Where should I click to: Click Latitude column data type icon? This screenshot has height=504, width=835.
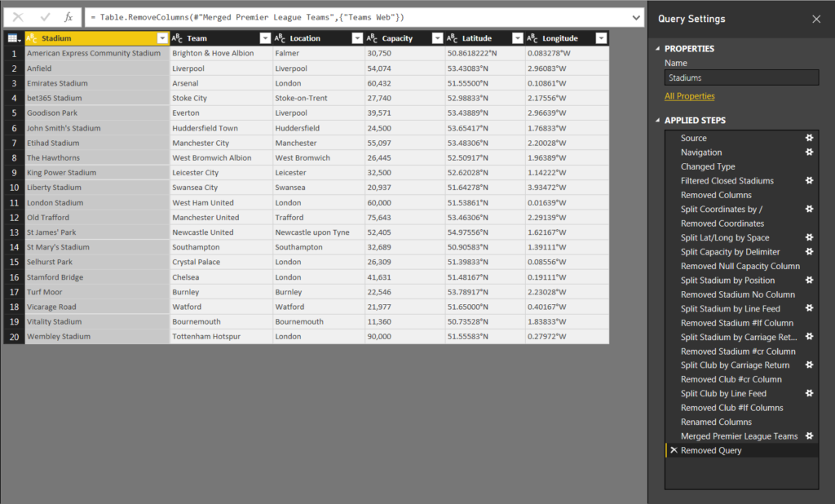click(452, 38)
